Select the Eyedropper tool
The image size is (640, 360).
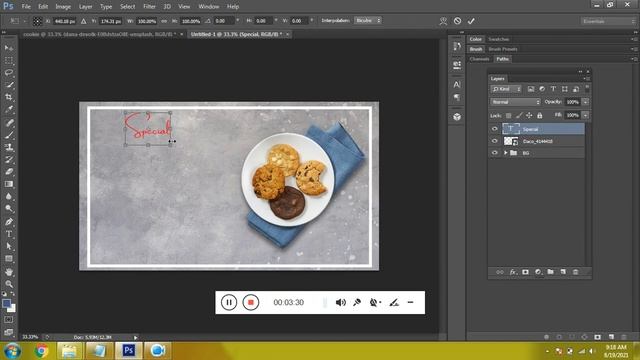[9, 109]
